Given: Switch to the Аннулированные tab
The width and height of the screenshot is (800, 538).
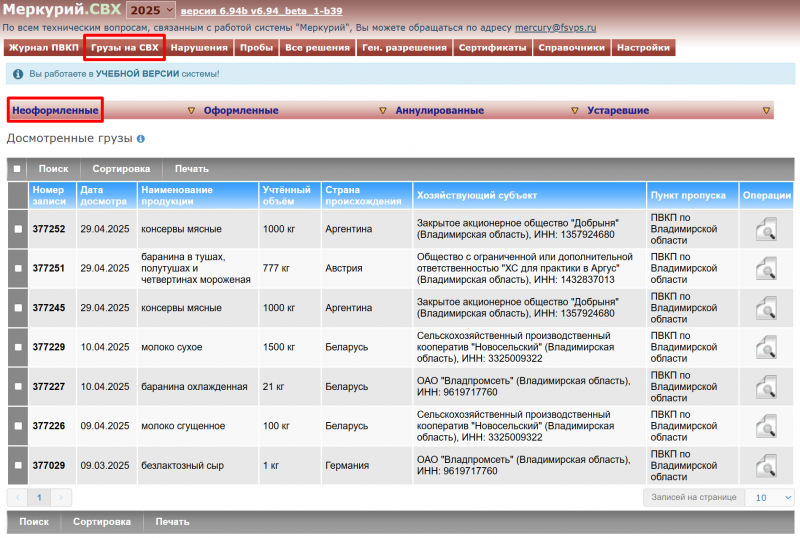Looking at the screenshot, I should tap(439, 111).
